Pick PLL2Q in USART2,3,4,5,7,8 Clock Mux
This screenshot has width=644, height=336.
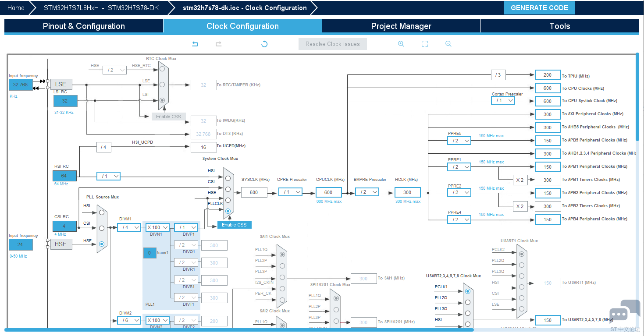pyautogui.click(x=468, y=302)
